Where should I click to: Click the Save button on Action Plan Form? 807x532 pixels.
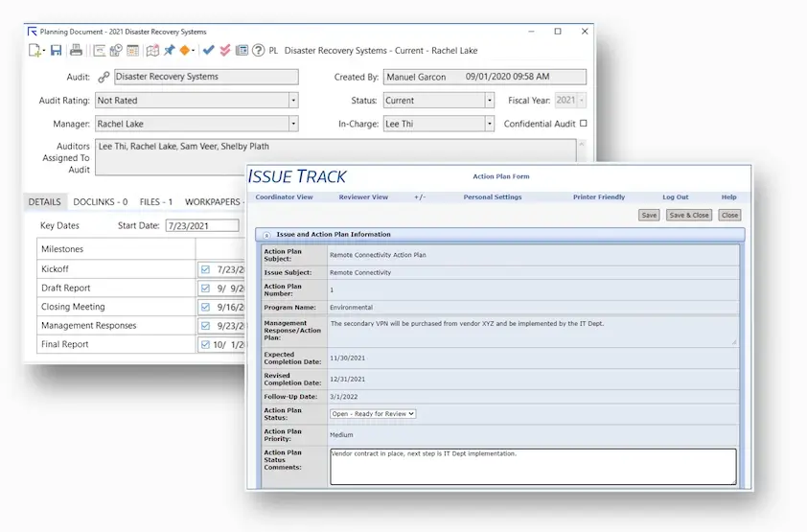point(649,215)
